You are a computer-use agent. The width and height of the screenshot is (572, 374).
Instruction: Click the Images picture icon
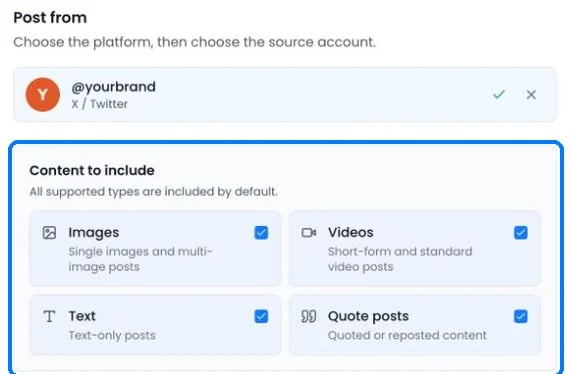pos(49,233)
